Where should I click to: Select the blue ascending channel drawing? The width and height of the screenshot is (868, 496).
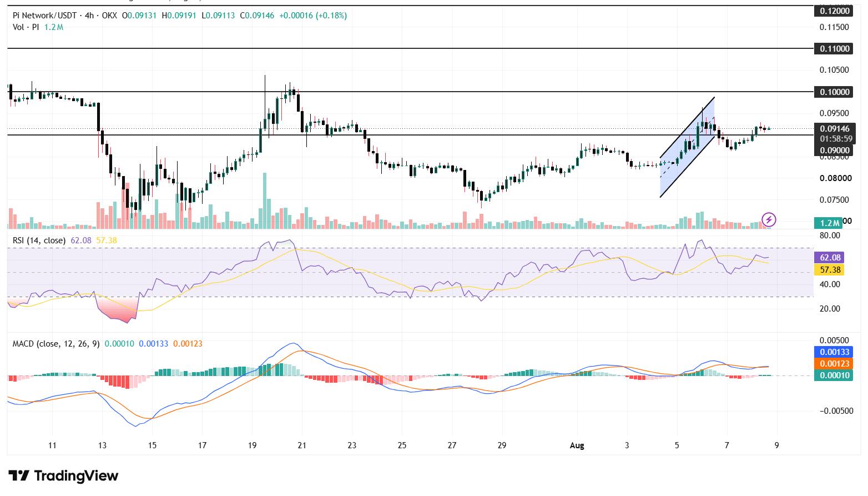tap(687, 147)
